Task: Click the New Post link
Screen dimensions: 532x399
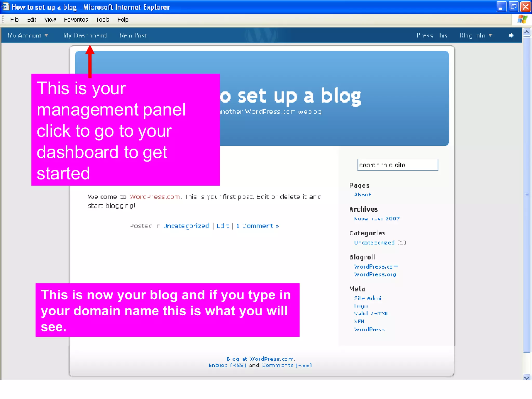Action: tap(133, 36)
